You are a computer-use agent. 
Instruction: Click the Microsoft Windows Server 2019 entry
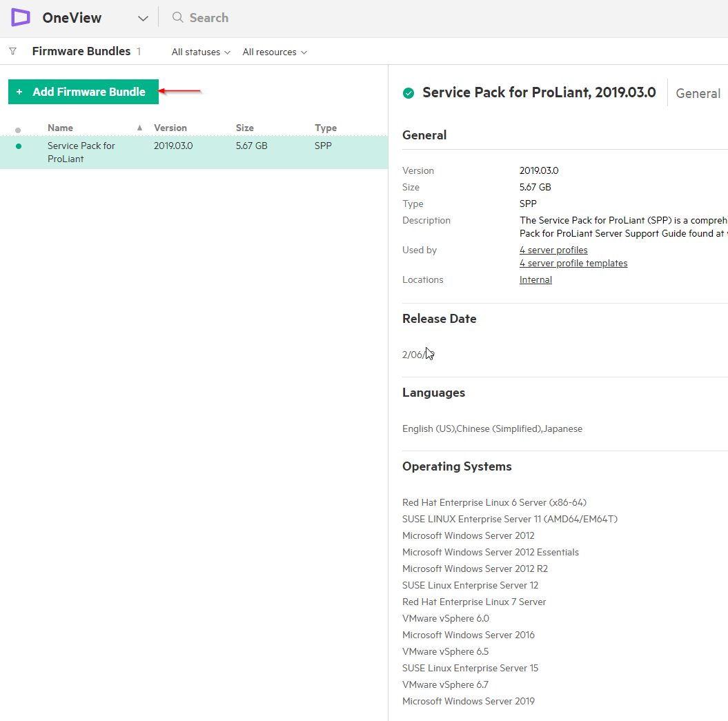(x=469, y=701)
